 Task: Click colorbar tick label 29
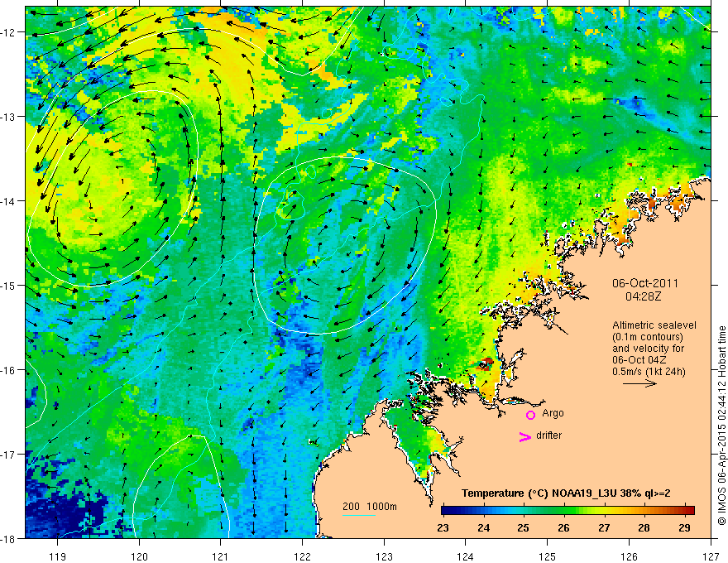pyautogui.click(x=684, y=527)
